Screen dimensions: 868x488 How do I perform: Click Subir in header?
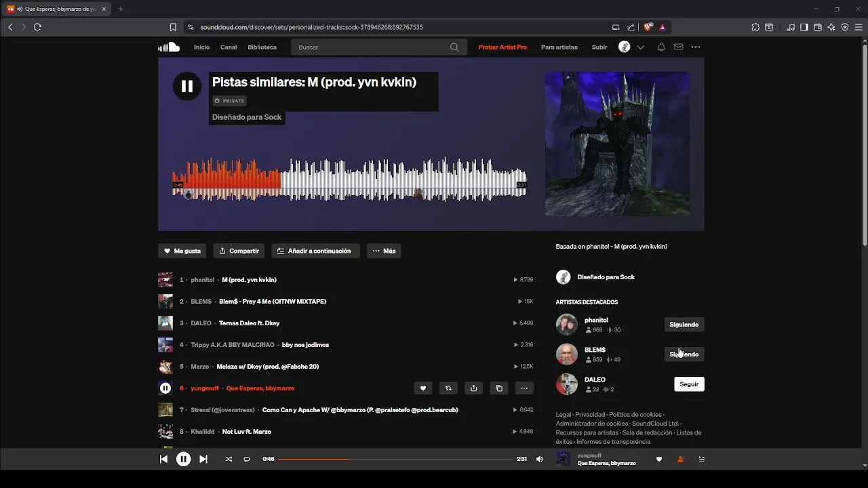tap(599, 47)
